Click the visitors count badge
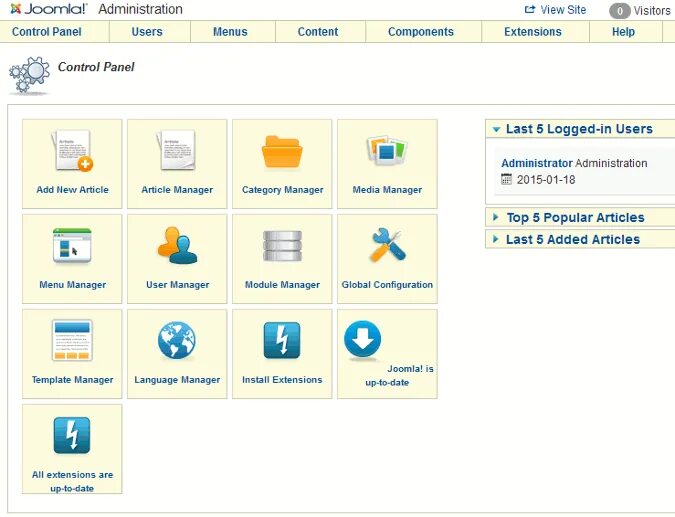Image resolution: width=675 pixels, height=517 pixels. [x=619, y=11]
